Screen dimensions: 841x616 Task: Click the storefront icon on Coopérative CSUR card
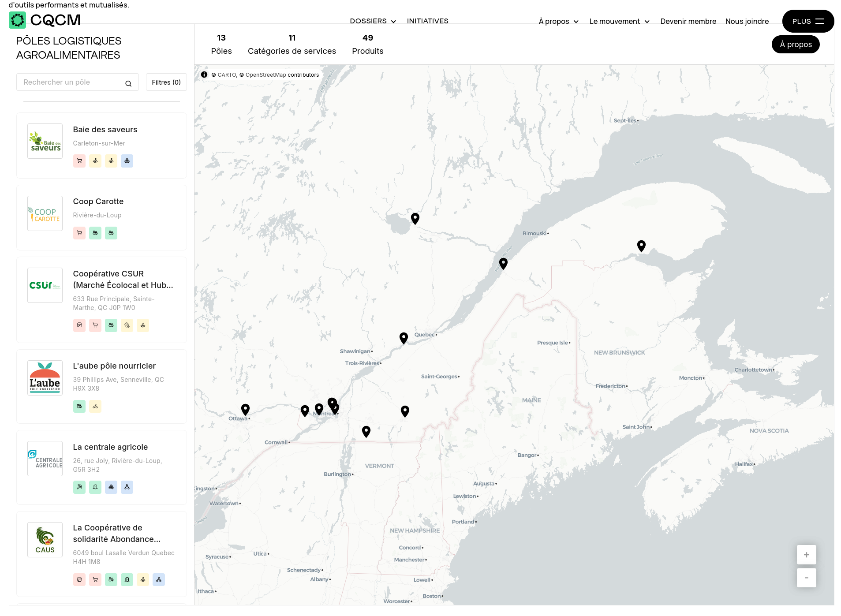[x=79, y=325]
